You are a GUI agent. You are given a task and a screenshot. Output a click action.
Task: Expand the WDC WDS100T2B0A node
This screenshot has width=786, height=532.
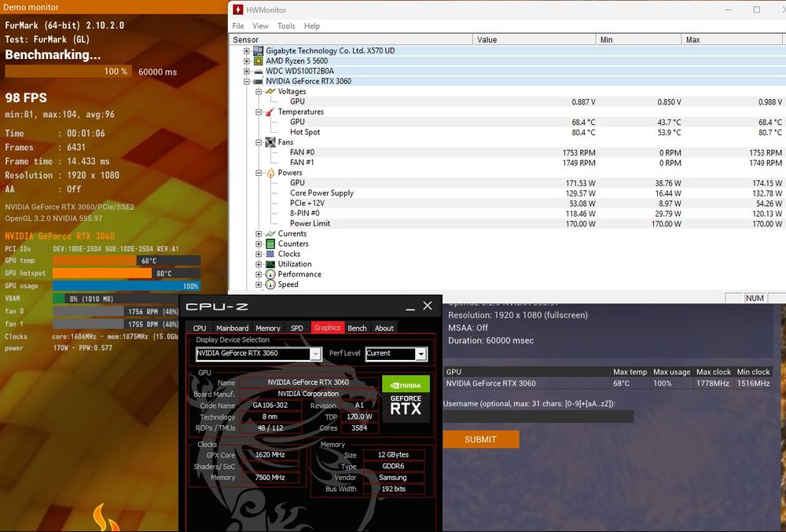(246, 72)
